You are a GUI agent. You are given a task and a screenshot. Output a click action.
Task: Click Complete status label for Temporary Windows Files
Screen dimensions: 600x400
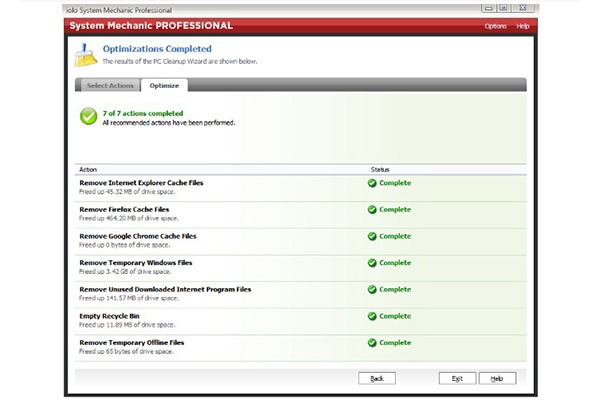[x=395, y=263]
